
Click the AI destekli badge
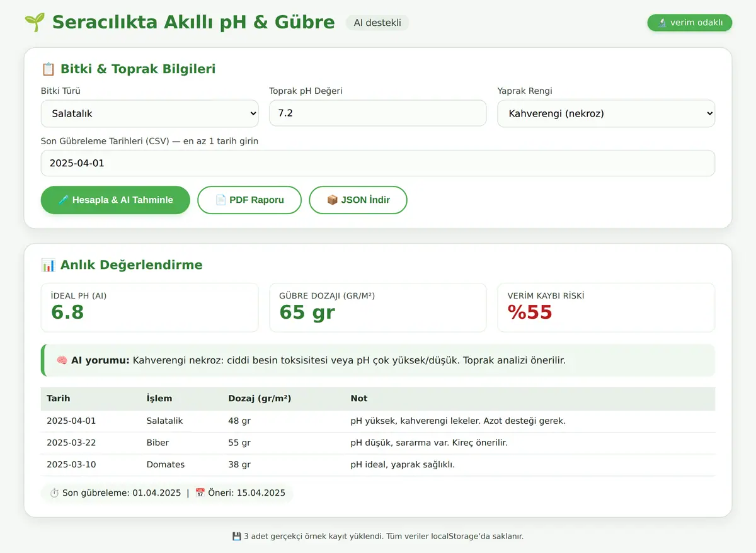[377, 23]
